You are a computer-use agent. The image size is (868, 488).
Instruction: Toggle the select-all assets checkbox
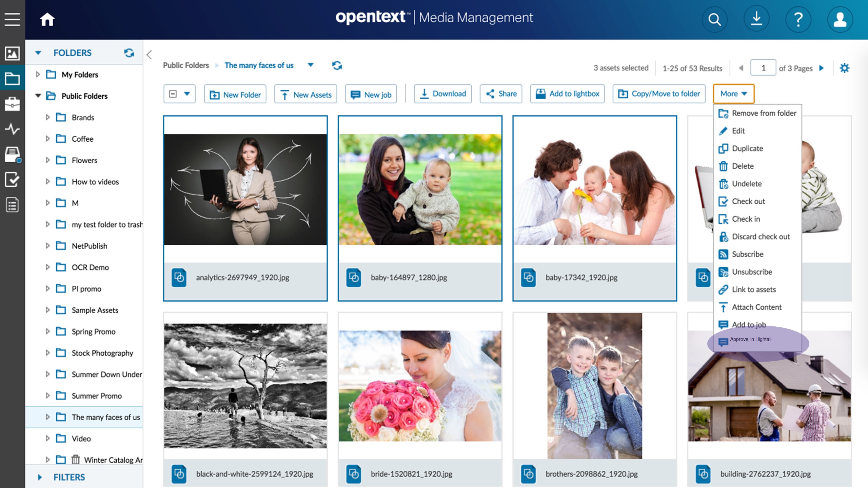(x=173, y=94)
